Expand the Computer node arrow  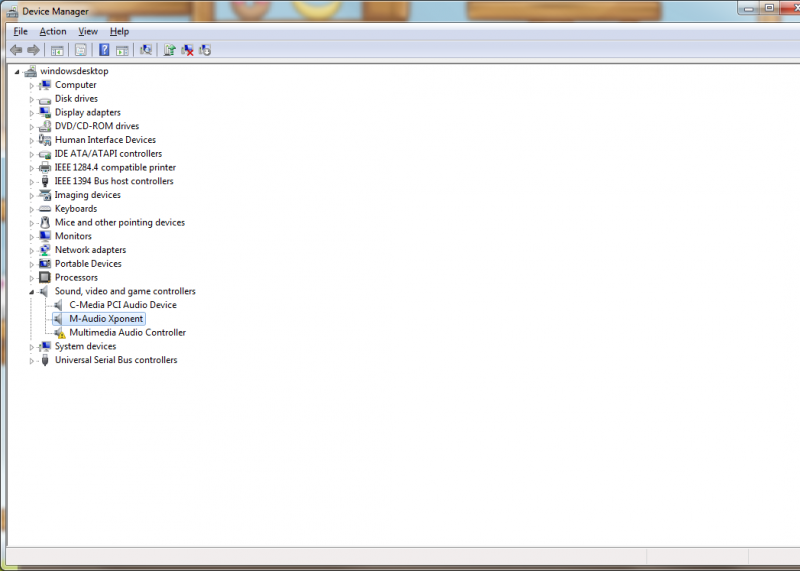click(x=32, y=86)
